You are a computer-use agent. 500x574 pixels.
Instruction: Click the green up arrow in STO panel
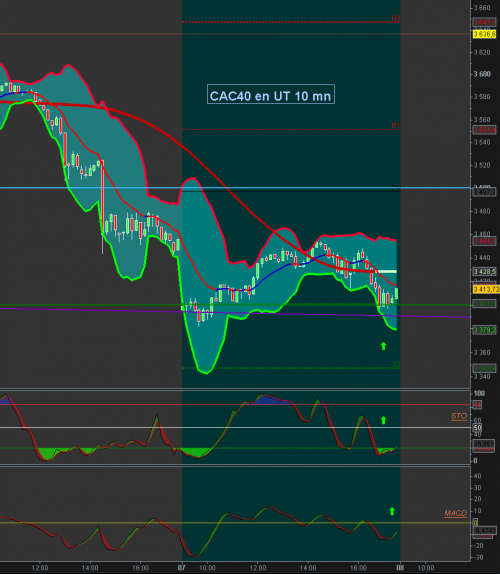pyautogui.click(x=383, y=420)
